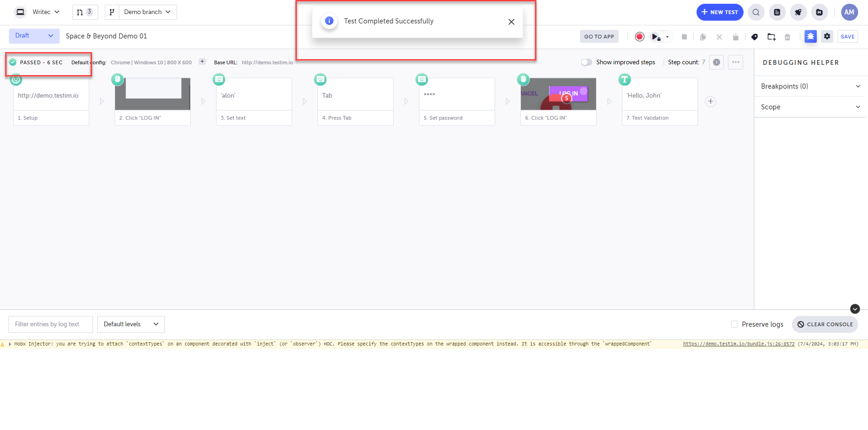Open the documentation icon in the header

(x=777, y=12)
